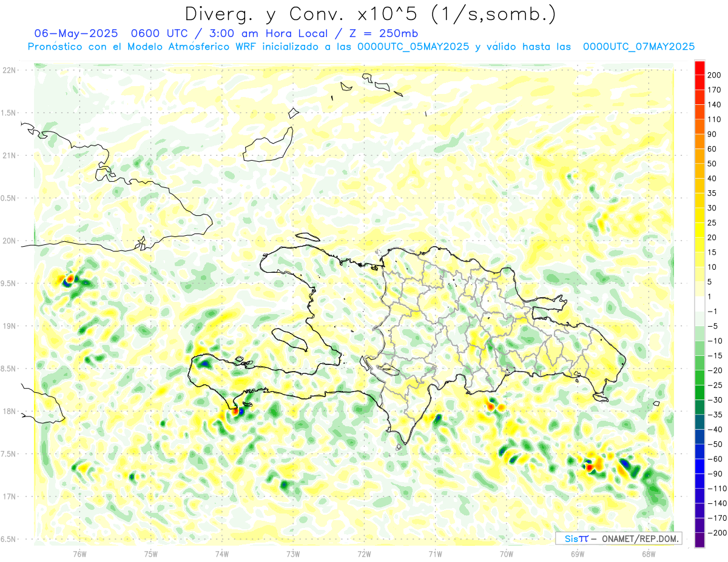Click the '-5' value on the color scale
The height and width of the screenshot is (562, 728).
[713, 326]
